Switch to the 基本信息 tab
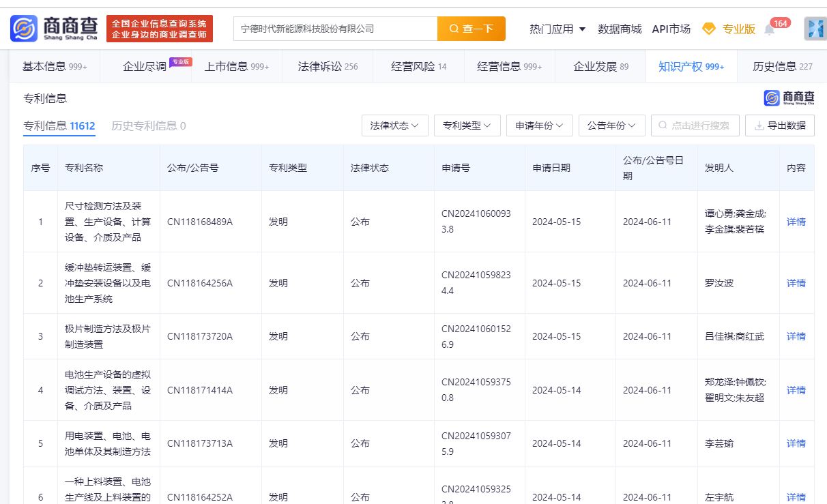 [x=55, y=66]
